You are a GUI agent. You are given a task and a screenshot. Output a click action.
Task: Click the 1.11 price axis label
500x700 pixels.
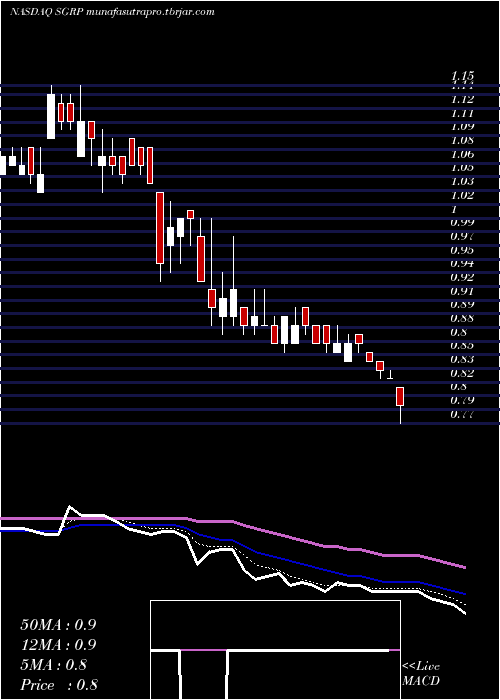coord(462,112)
